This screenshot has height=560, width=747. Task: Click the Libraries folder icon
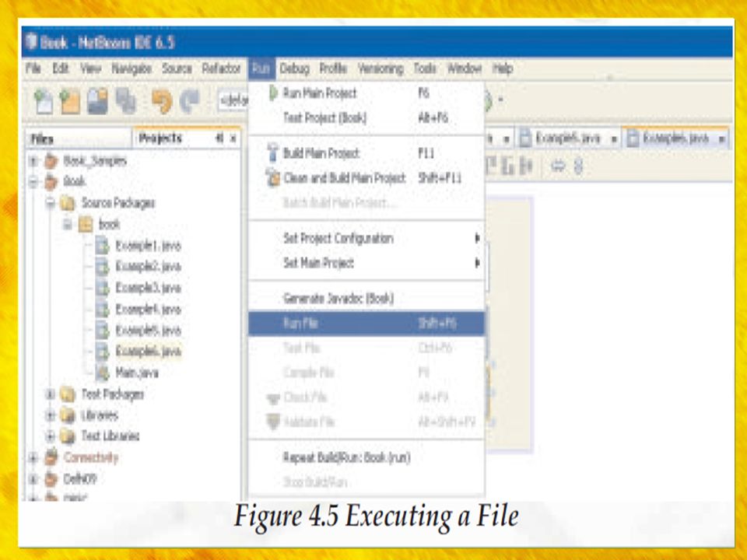(68, 415)
